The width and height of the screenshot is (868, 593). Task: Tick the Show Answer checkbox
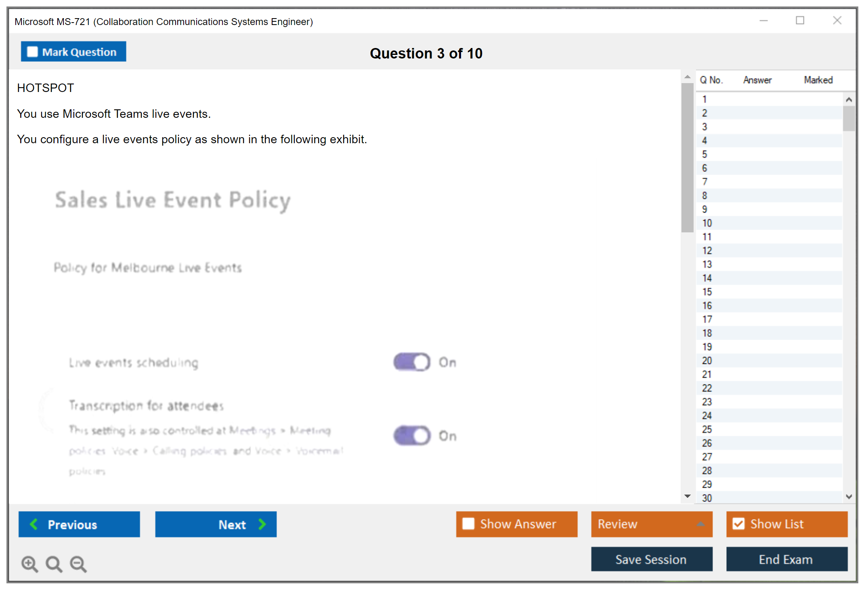point(468,524)
